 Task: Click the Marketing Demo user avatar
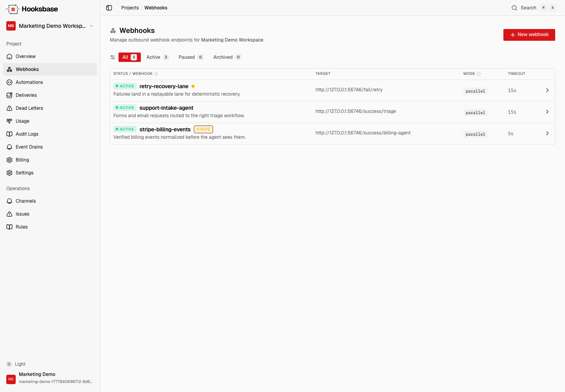click(11, 379)
